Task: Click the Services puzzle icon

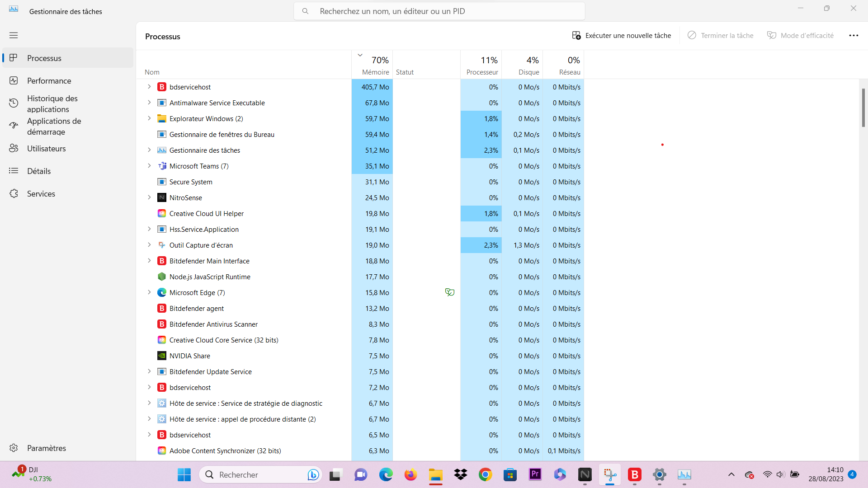Action: [x=14, y=193]
